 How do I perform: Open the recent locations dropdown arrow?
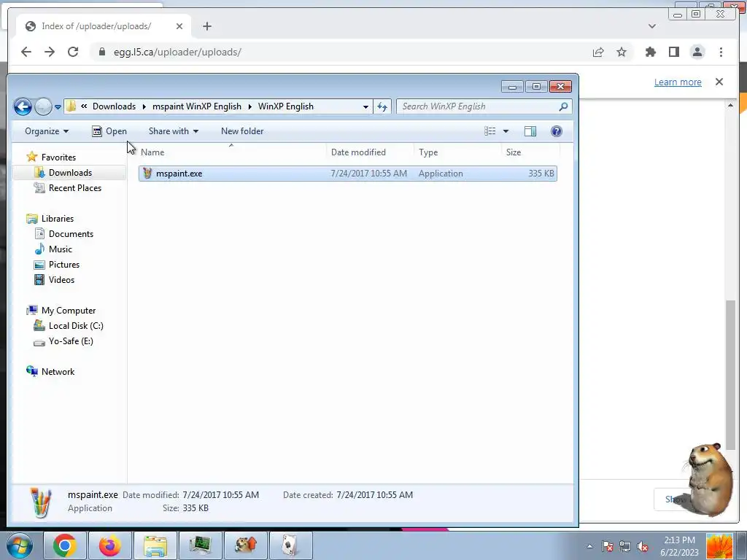[x=58, y=107]
